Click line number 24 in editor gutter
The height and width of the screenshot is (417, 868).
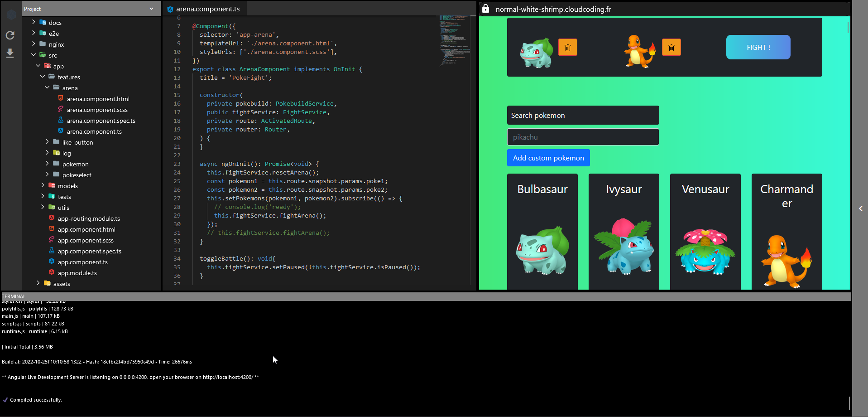pyautogui.click(x=177, y=172)
